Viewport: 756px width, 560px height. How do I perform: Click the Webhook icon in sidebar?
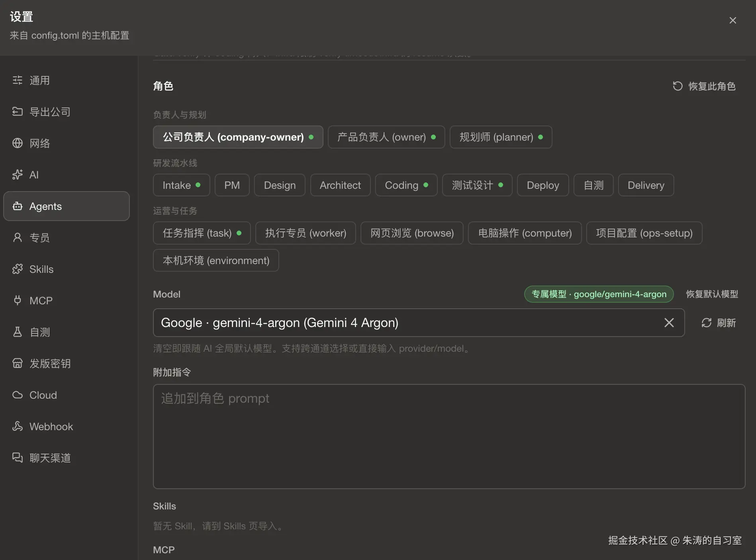click(x=18, y=427)
